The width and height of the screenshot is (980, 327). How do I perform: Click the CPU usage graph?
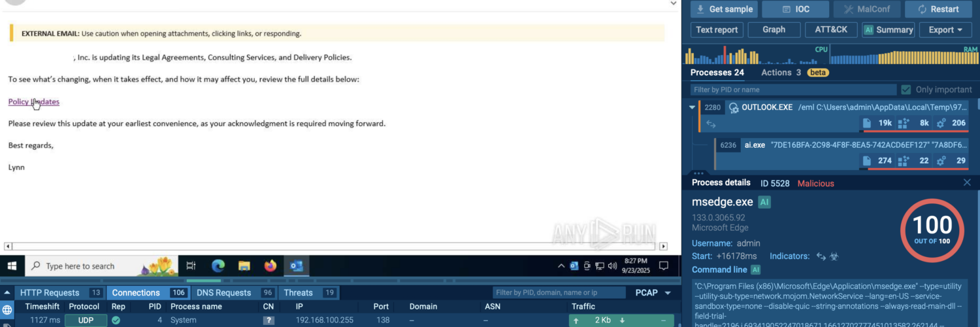click(x=755, y=55)
